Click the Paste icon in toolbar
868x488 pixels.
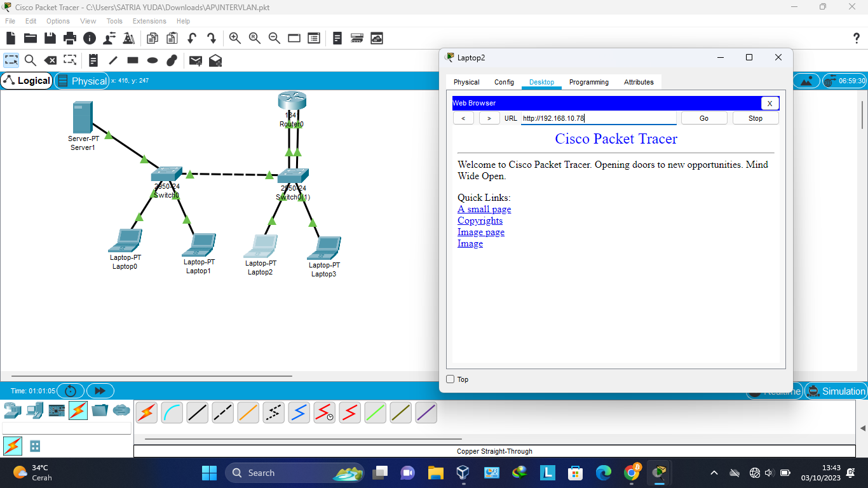(x=172, y=38)
